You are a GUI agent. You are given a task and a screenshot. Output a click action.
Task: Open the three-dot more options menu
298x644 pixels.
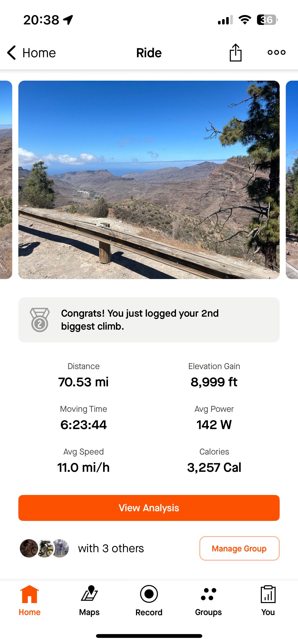(276, 52)
